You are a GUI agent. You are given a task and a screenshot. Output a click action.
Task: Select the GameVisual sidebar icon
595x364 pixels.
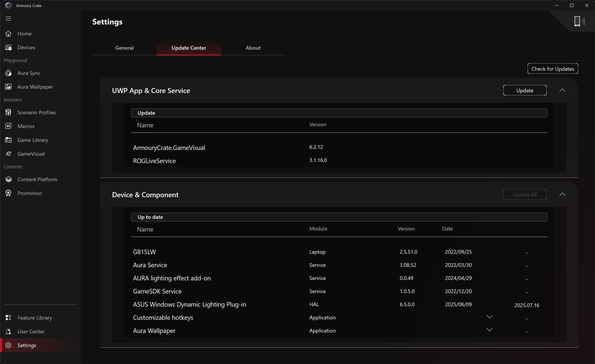[x=9, y=154]
